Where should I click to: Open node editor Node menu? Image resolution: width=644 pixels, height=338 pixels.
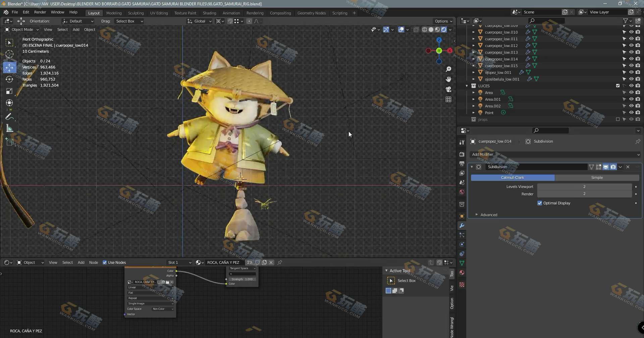point(94,262)
